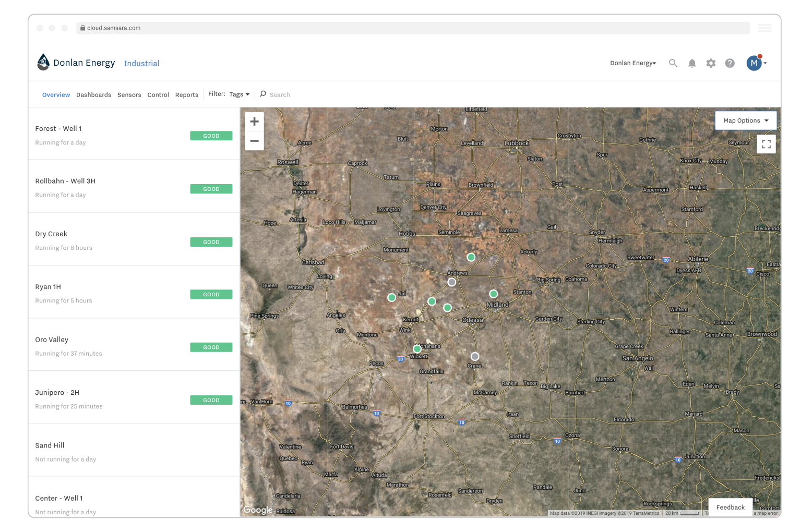The height and width of the screenshot is (532, 801).
Task: Open search using the header magnifier icon
Action: tap(673, 63)
